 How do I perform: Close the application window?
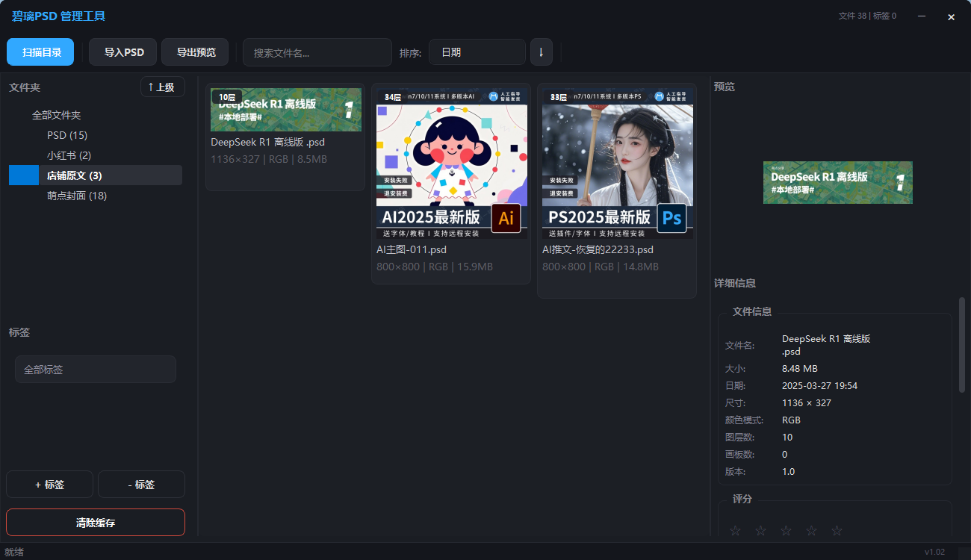point(951,16)
